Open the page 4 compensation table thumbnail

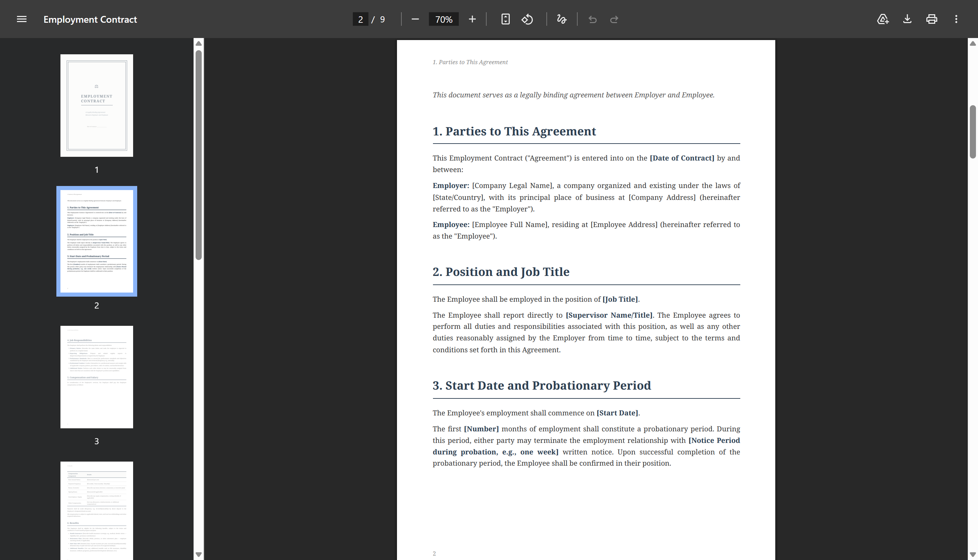(96, 511)
